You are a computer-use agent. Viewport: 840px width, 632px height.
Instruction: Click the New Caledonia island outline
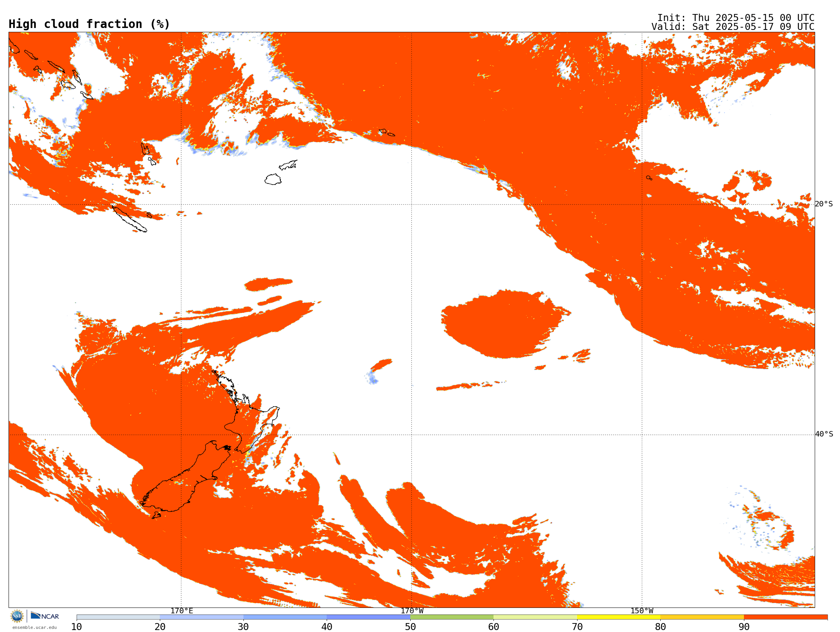[x=129, y=219]
